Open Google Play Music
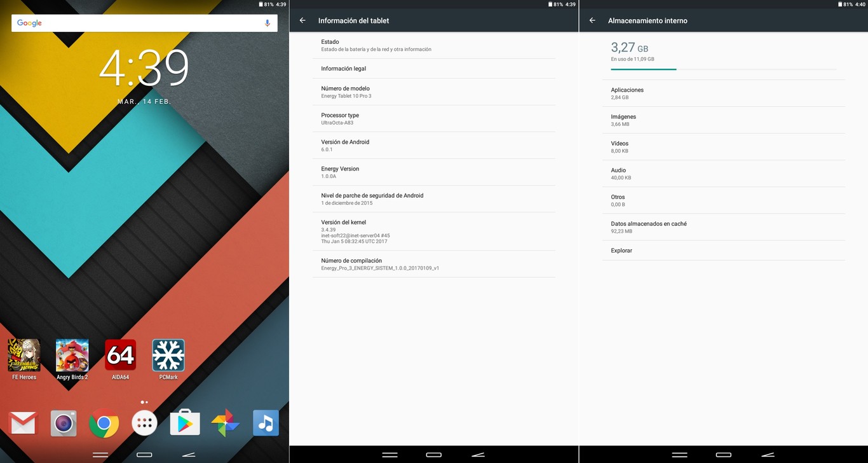This screenshot has width=868, height=463. (x=265, y=422)
